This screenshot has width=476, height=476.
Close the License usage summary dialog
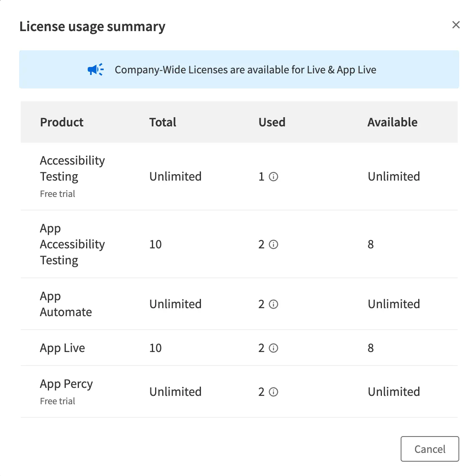[456, 25]
